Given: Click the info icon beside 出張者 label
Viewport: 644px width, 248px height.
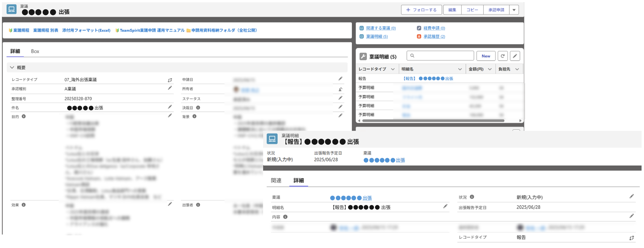Looking at the screenshot, I should 198,205.
